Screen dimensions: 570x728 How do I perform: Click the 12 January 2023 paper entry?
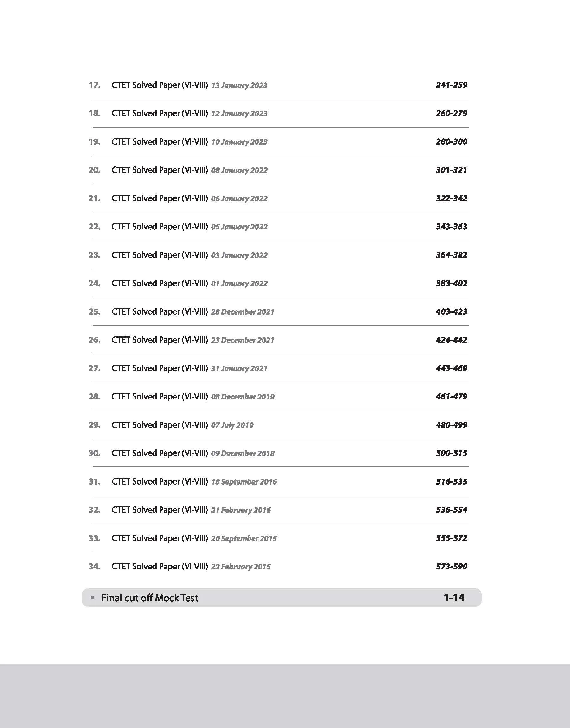(189, 114)
